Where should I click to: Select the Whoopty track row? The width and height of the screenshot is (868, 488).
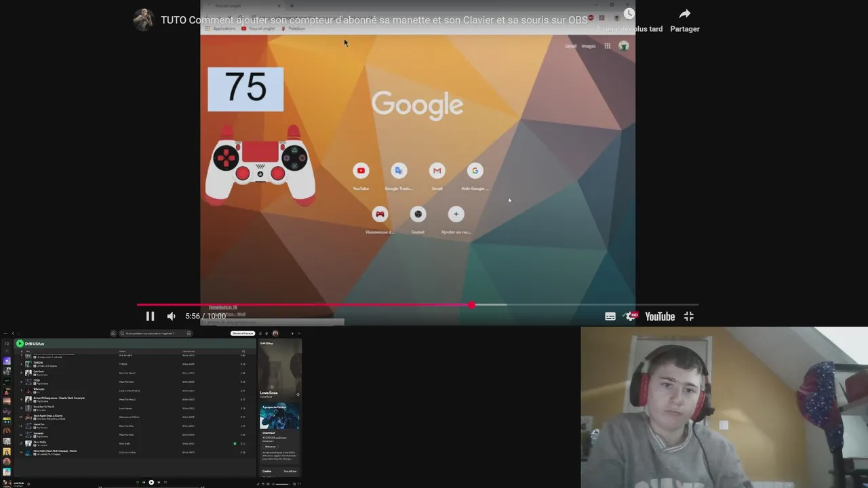(x=134, y=390)
